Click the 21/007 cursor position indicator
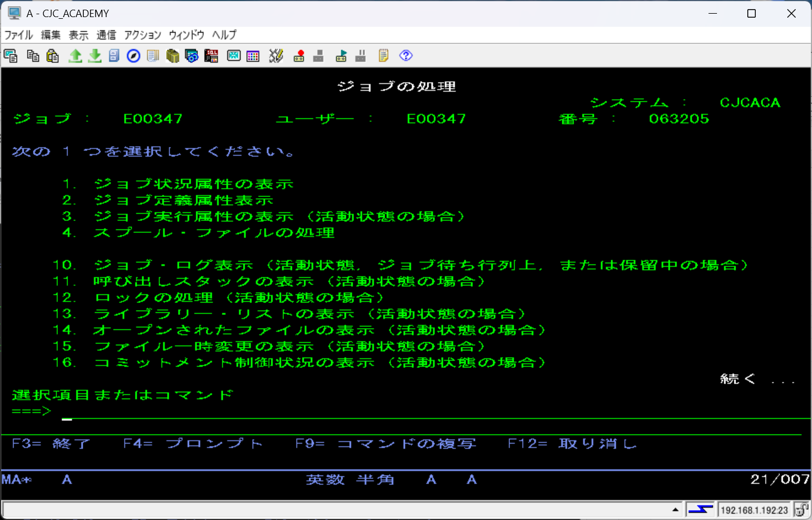Screen dimensions: 812x520 click(780, 480)
